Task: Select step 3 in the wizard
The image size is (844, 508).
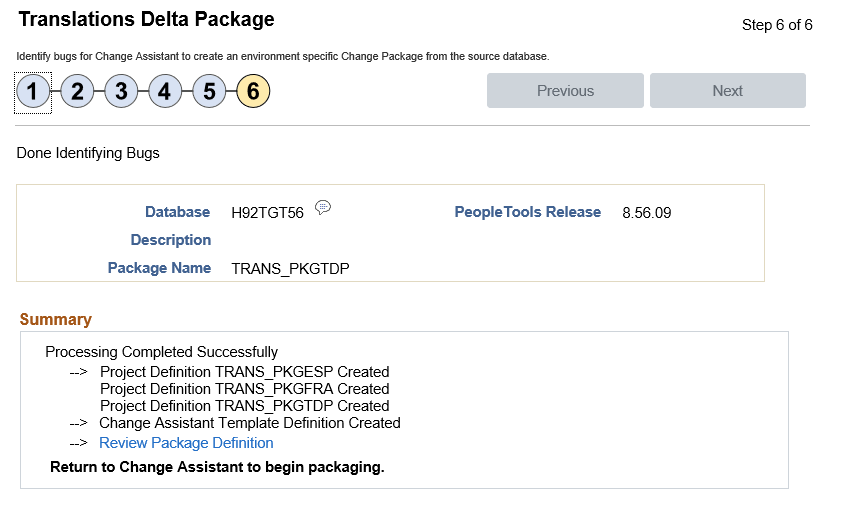Action: (x=121, y=91)
